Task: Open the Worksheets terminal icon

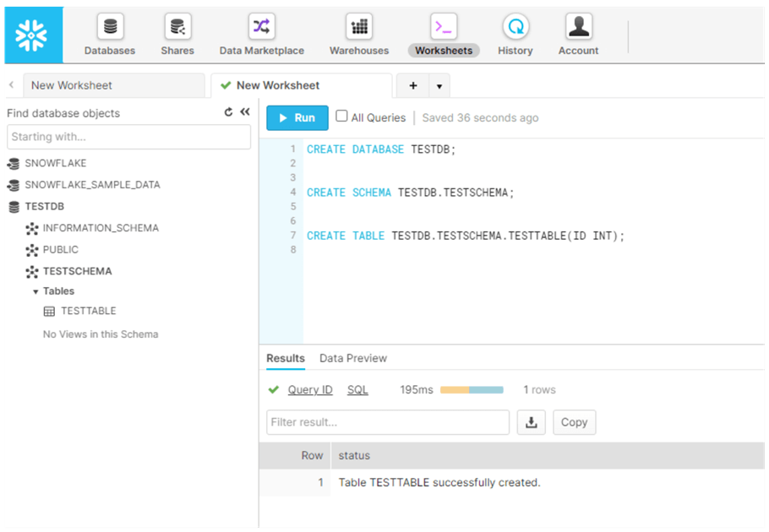Action: [x=444, y=26]
